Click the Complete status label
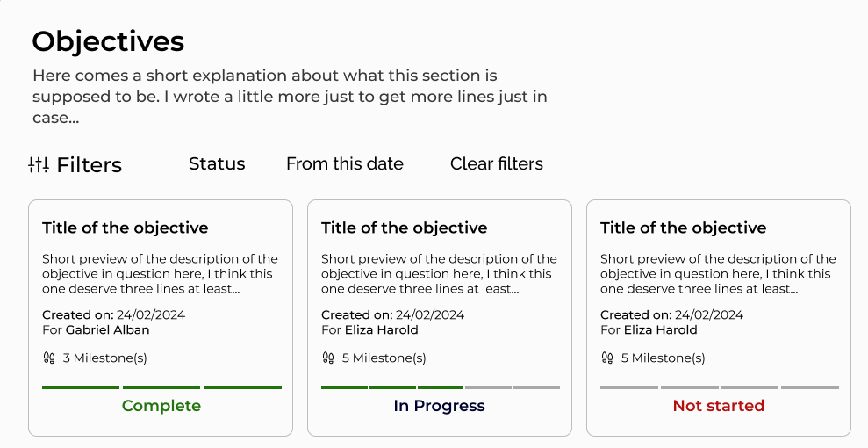This screenshot has height=448, width=868. [161, 406]
